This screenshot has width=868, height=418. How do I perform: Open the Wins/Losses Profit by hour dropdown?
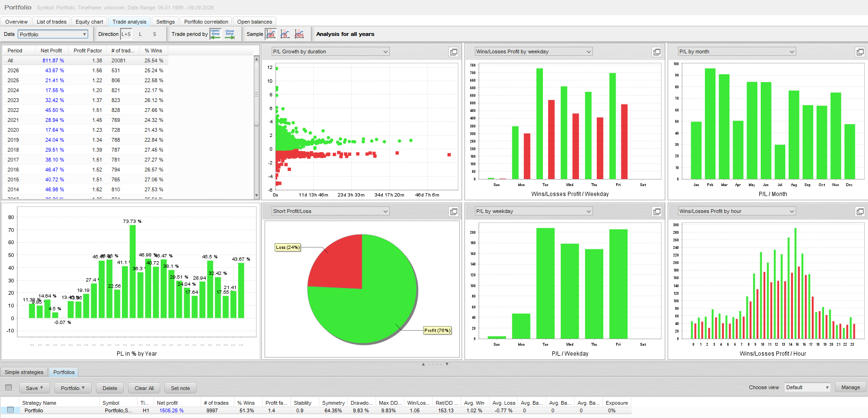tap(737, 211)
